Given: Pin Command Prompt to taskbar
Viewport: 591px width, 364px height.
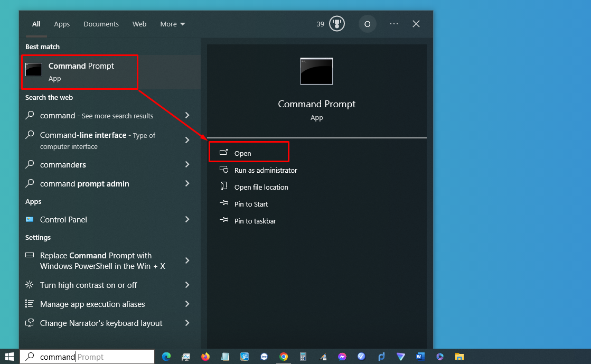Looking at the screenshot, I should 255,221.
